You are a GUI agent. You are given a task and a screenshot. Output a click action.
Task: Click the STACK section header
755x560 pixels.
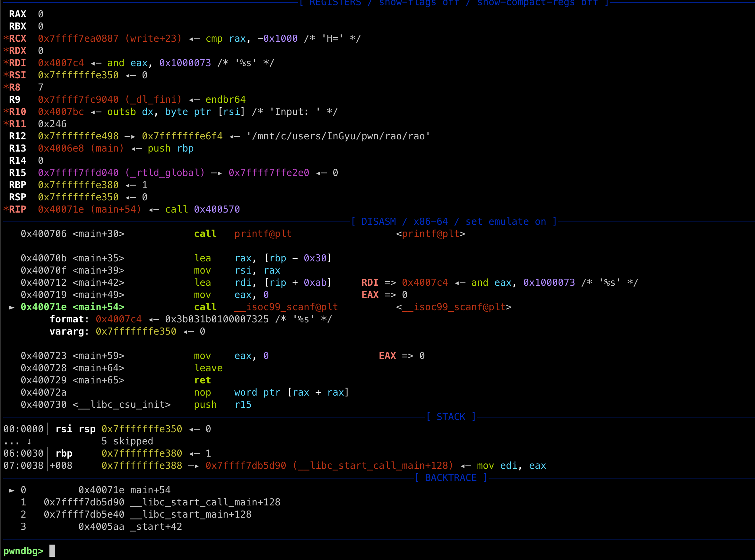451,417
